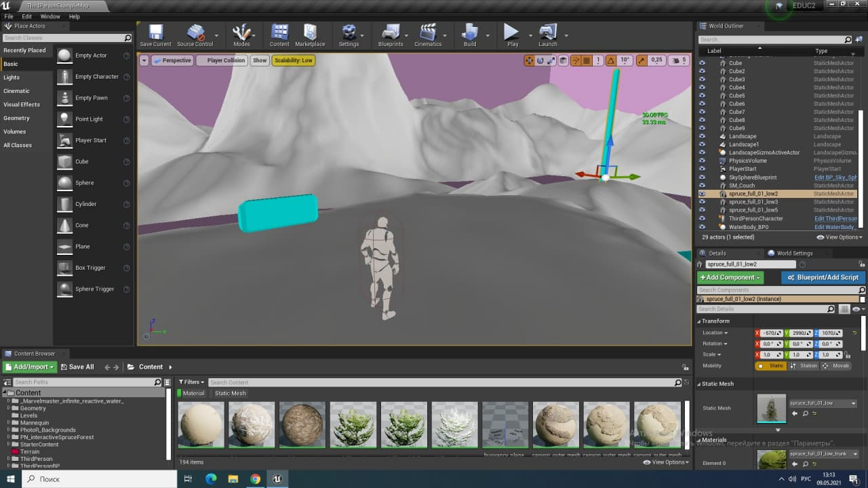The height and width of the screenshot is (488, 868).
Task: Toggle the lock scale ratio icon
Action: [x=846, y=354]
